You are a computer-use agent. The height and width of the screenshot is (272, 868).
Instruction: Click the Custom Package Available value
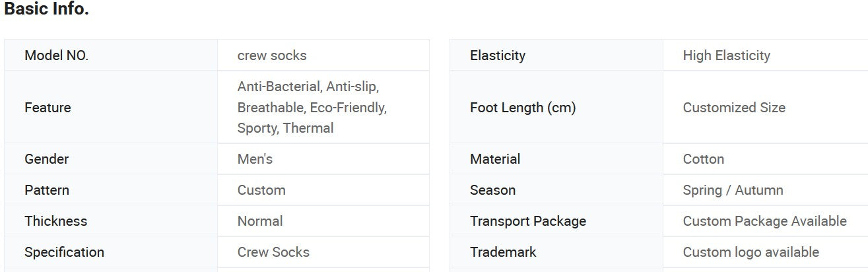point(764,221)
